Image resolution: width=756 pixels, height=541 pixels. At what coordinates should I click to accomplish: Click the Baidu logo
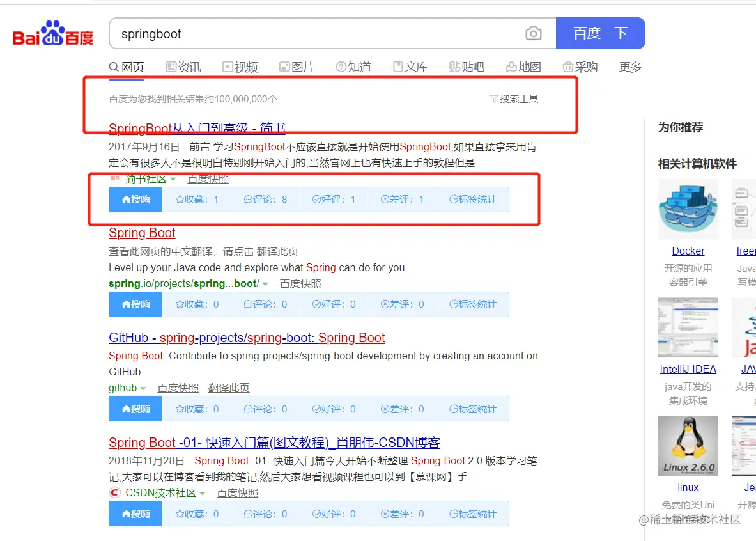53,33
